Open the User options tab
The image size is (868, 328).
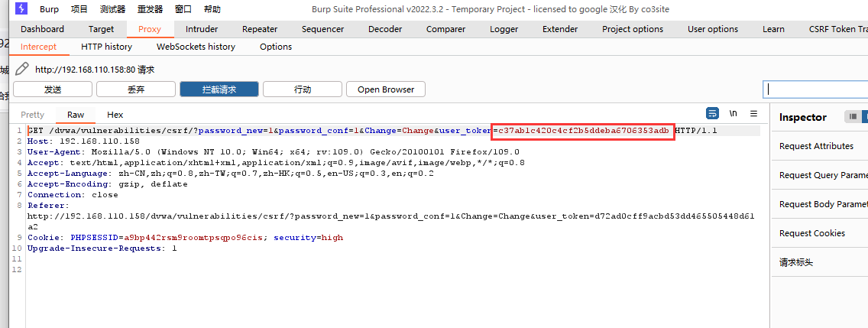(713, 29)
